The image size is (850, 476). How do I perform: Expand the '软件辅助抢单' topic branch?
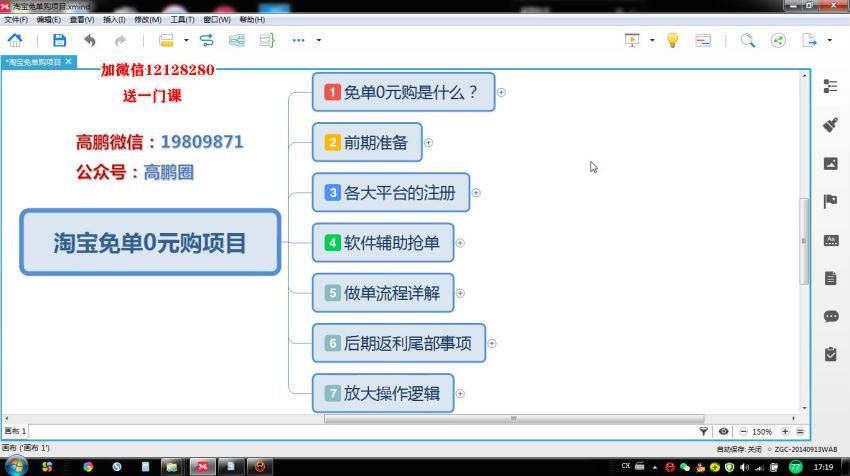click(x=460, y=243)
